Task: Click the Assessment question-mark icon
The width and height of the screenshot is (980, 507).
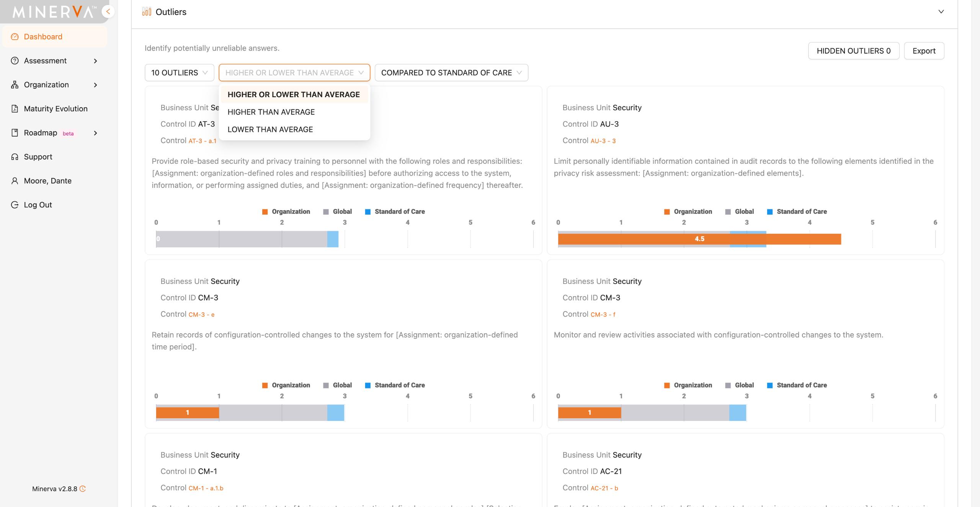Action: click(15, 61)
